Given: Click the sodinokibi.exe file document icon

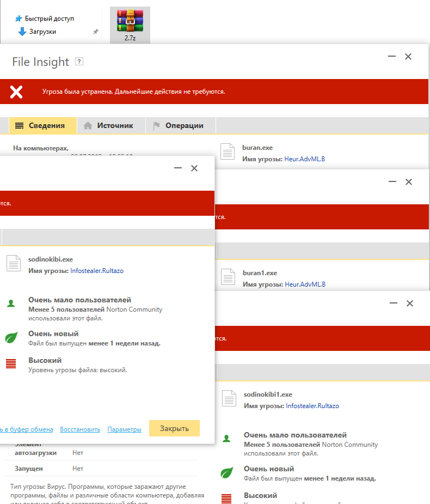Looking at the screenshot, I should coord(14,263).
